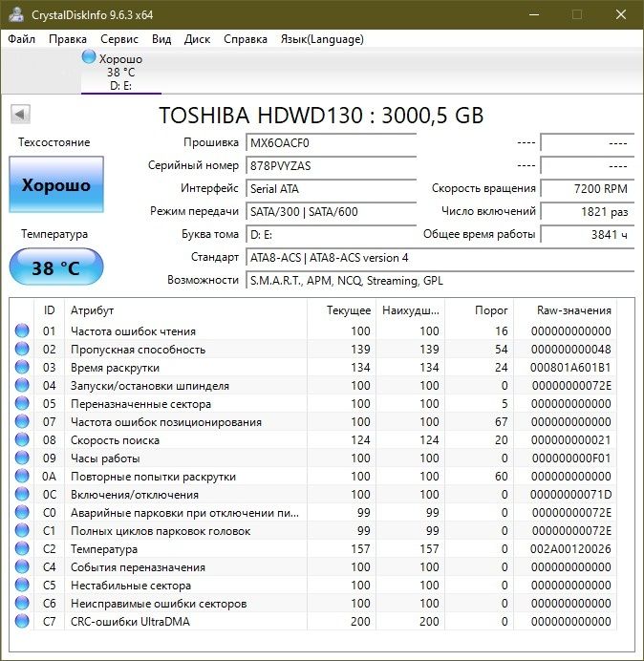Click the transfer mode field SATA/300 | SATA/600
This screenshot has height=661, width=644.
[x=331, y=211]
